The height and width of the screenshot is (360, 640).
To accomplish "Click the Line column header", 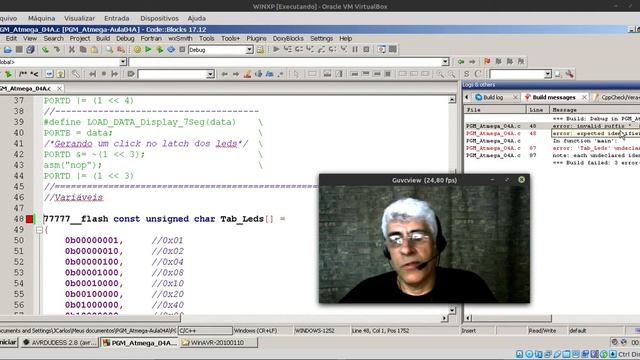I will pos(537,110).
